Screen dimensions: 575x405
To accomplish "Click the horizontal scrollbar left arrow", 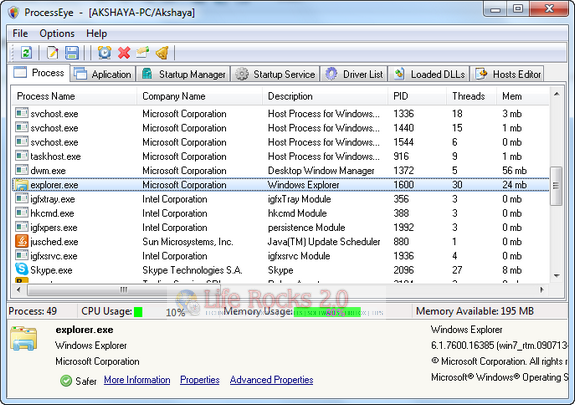I will coord(19,290).
